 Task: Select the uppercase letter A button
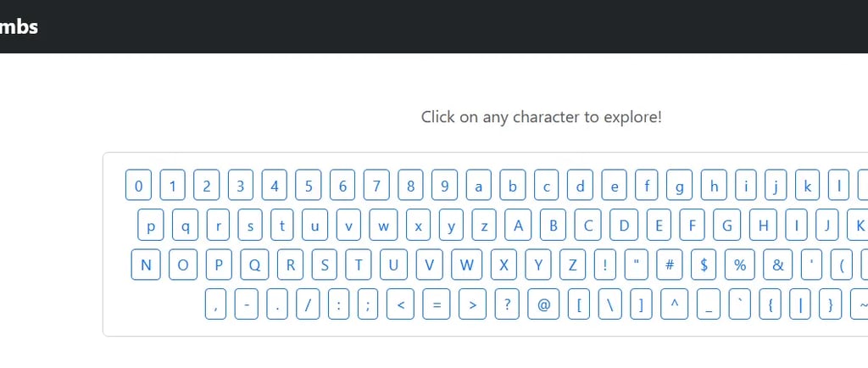coord(519,226)
